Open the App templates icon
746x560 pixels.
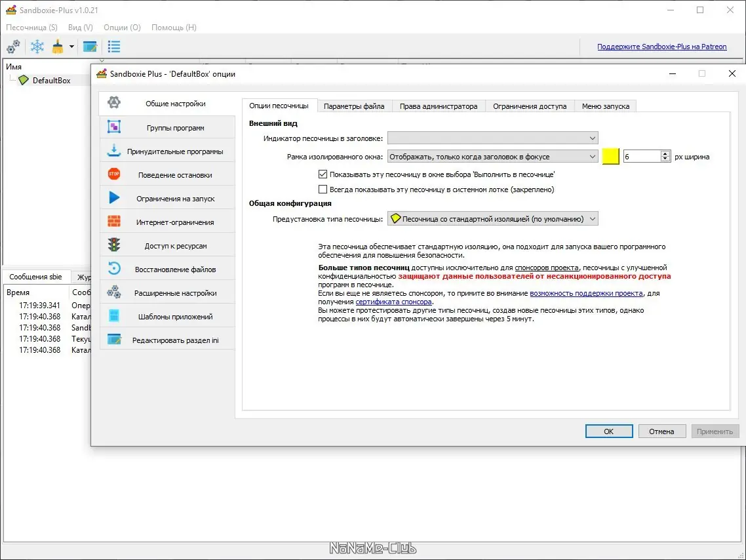(113, 315)
